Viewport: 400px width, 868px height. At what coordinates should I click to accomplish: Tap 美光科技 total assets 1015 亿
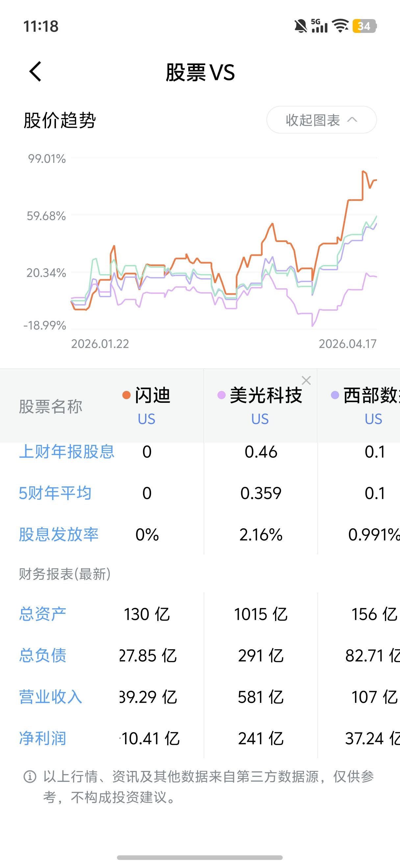(261, 614)
